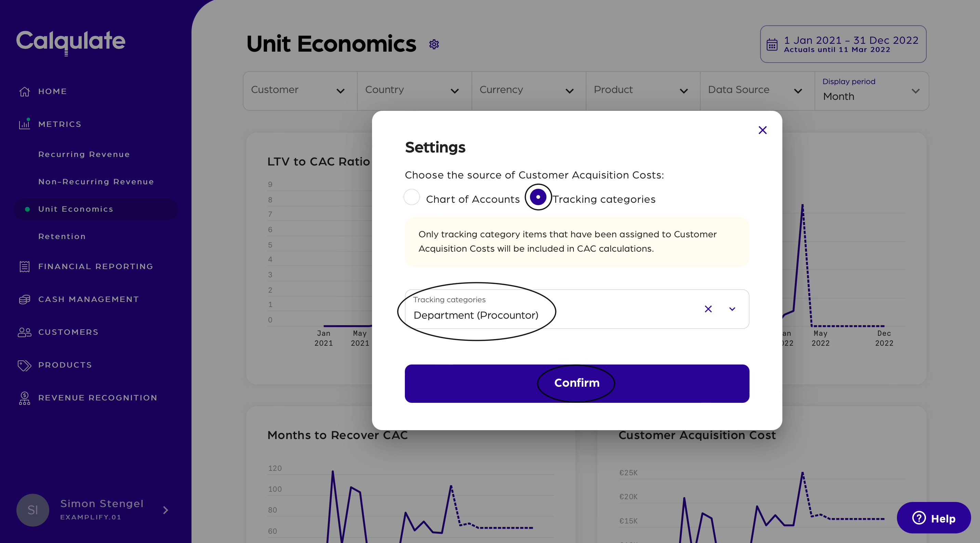Open the Display period Month dropdown
The image size is (980, 543).
pos(871,91)
